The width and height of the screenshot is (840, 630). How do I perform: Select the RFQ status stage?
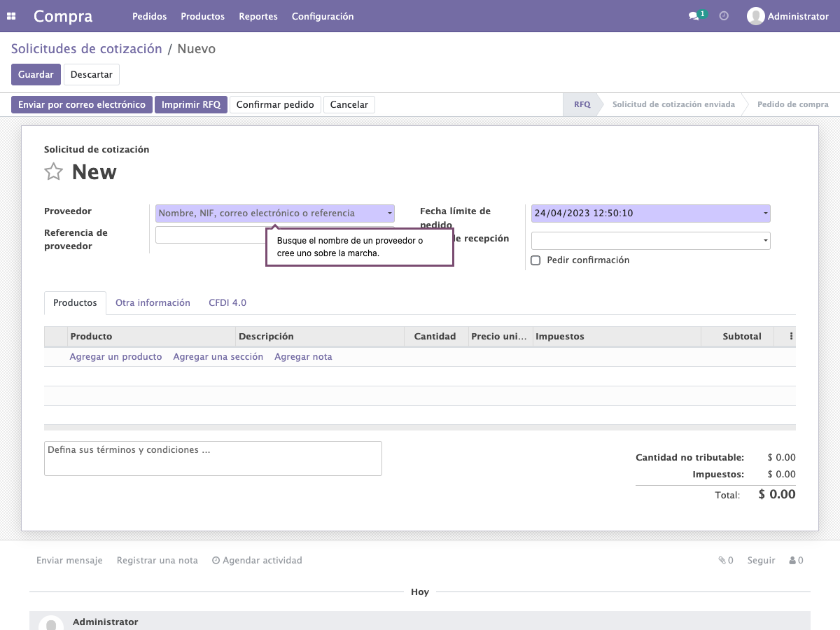pyautogui.click(x=582, y=104)
